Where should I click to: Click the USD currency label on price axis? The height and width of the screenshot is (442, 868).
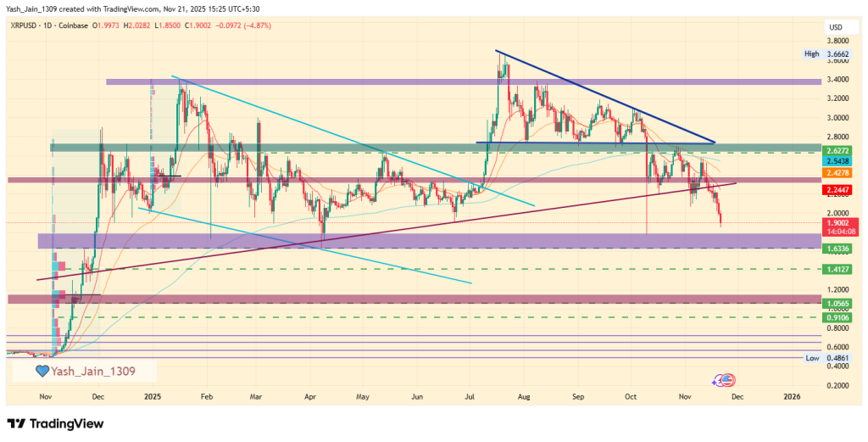coord(835,28)
